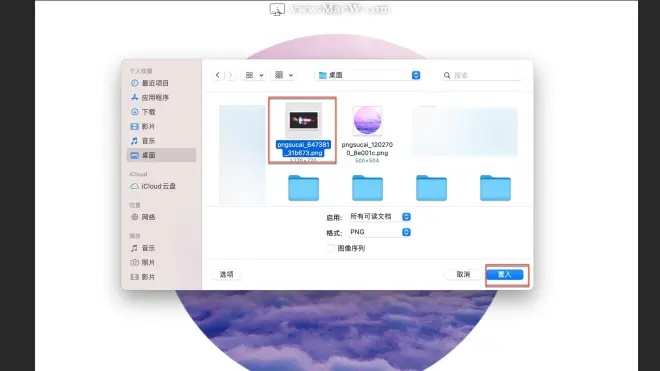Click filename pngsucai_1202700_8e001c.png

(367, 149)
